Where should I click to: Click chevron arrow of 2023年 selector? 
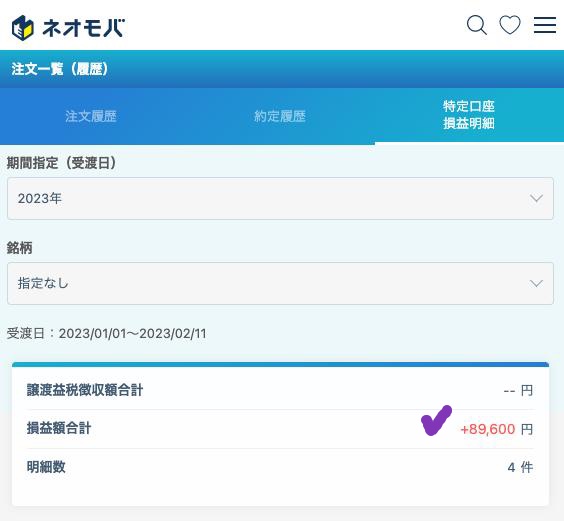pyautogui.click(x=536, y=198)
